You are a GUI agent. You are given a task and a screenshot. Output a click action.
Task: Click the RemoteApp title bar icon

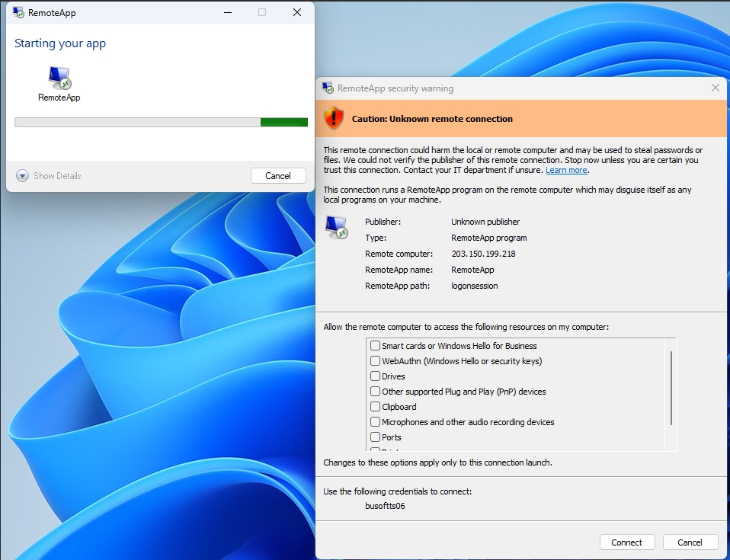(x=18, y=12)
